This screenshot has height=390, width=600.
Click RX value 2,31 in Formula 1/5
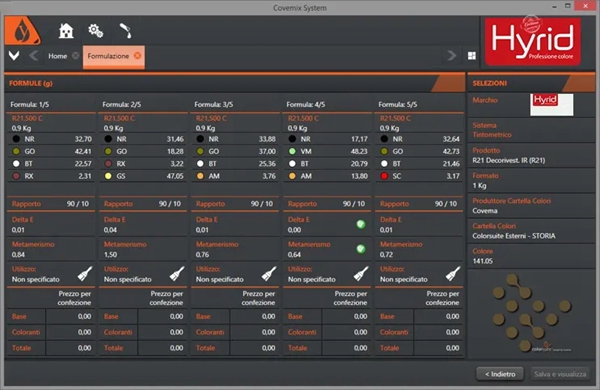[85, 176]
